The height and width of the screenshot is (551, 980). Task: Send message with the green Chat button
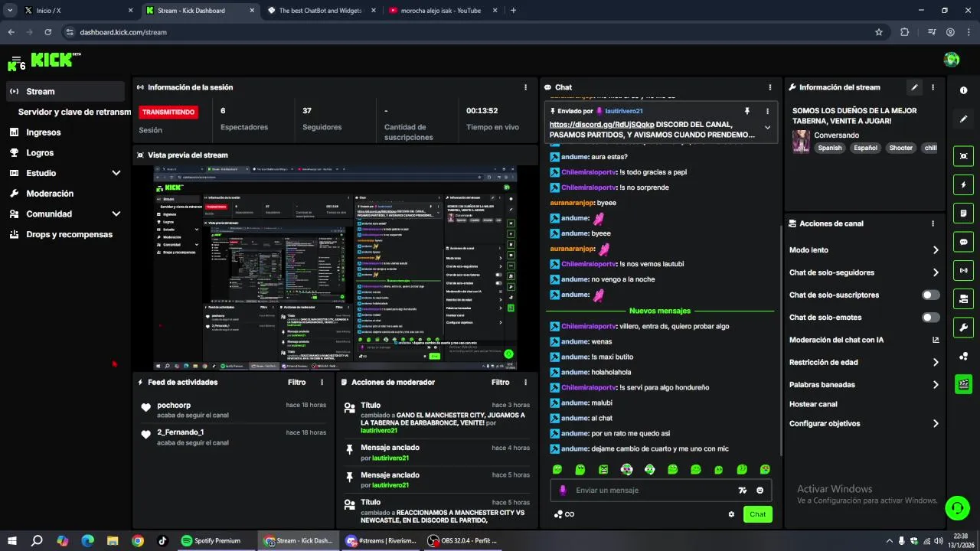757,514
